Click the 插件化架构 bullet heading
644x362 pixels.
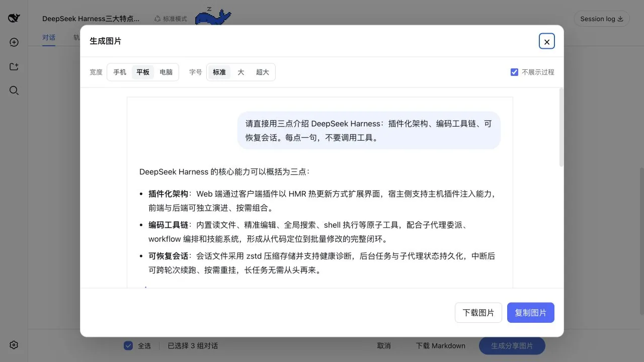coord(168,194)
